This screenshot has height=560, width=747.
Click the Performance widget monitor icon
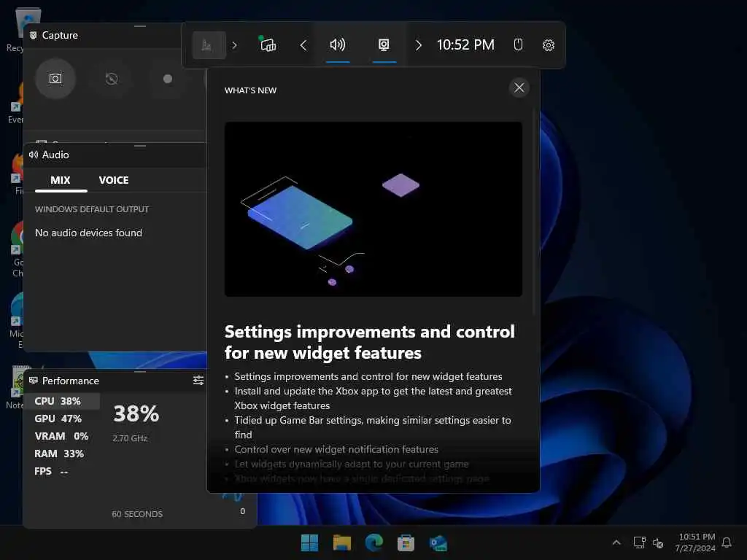pyautogui.click(x=34, y=381)
